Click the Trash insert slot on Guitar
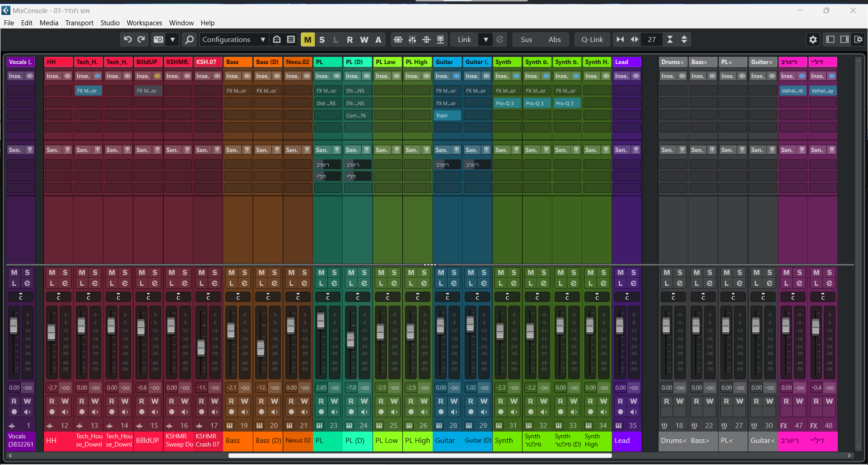 [x=447, y=116]
